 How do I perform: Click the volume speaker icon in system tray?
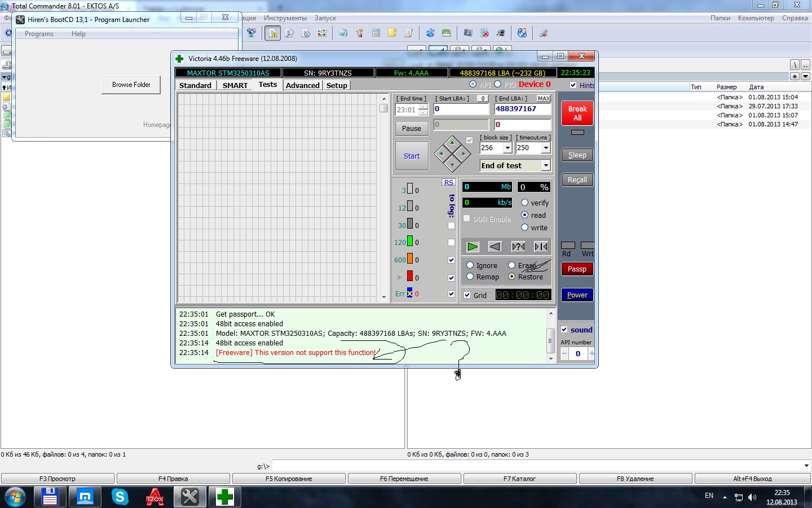point(752,497)
